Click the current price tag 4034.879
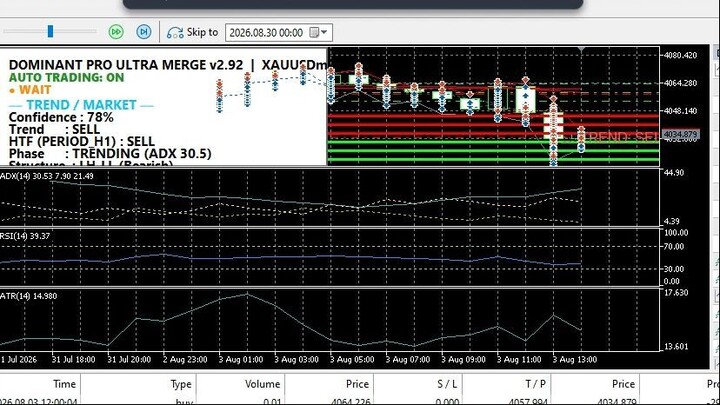The image size is (720, 405). pyautogui.click(x=681, y=134)
